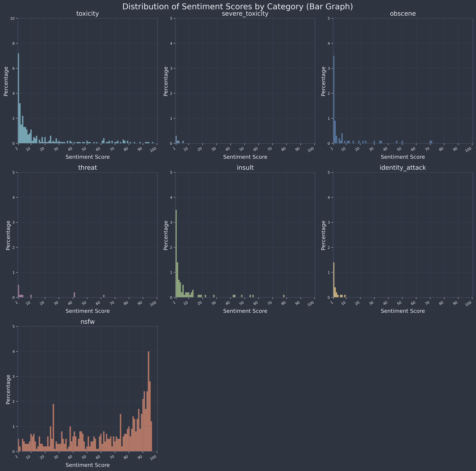Image resolution: width=476 pixels, height=471 pixels.
Task: Click the 'nsfw' subplot title
Action: pyautogui.click(x=87, y=322)
